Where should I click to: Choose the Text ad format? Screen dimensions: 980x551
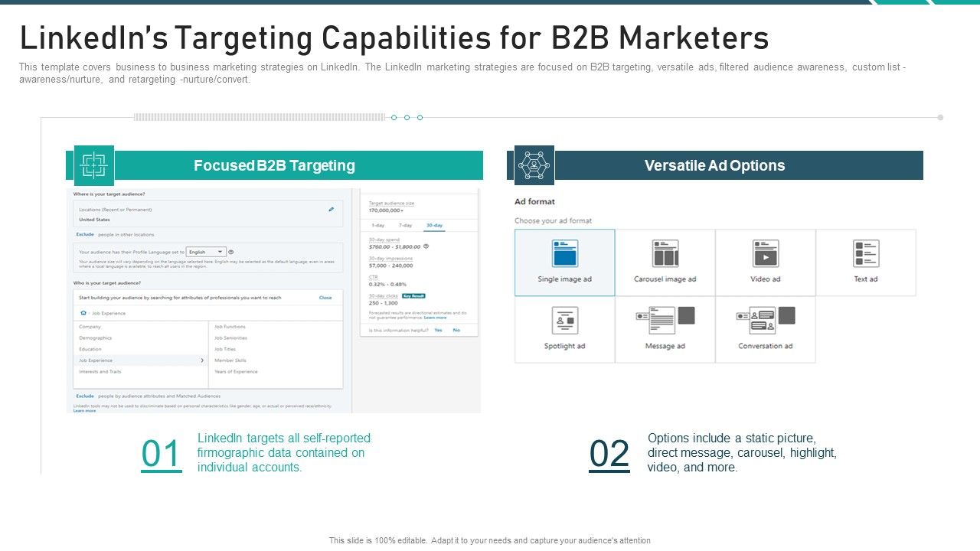[866, 262]
